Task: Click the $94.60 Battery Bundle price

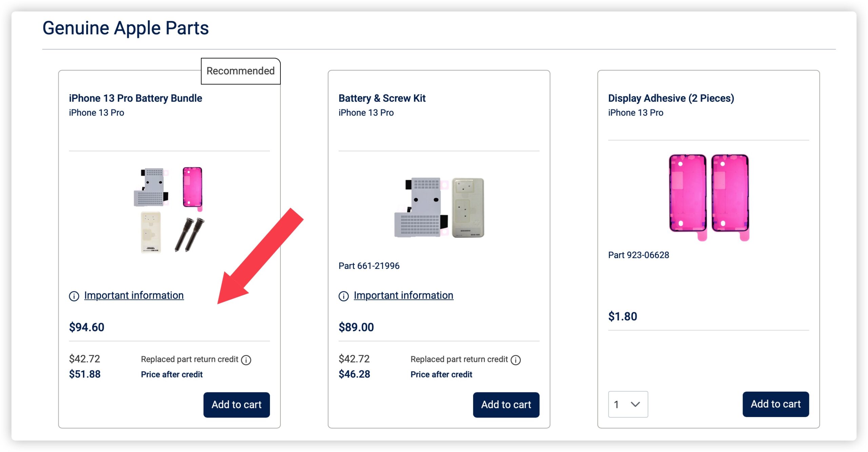Action: click(86, 327)
